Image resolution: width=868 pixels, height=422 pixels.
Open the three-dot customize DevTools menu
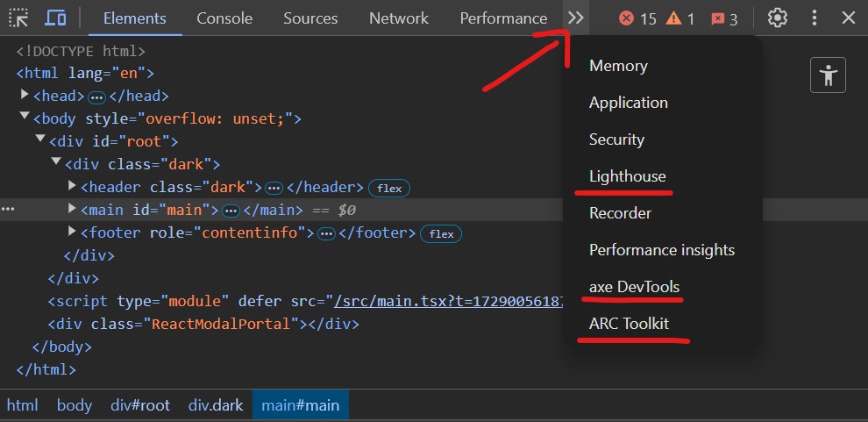814,18
